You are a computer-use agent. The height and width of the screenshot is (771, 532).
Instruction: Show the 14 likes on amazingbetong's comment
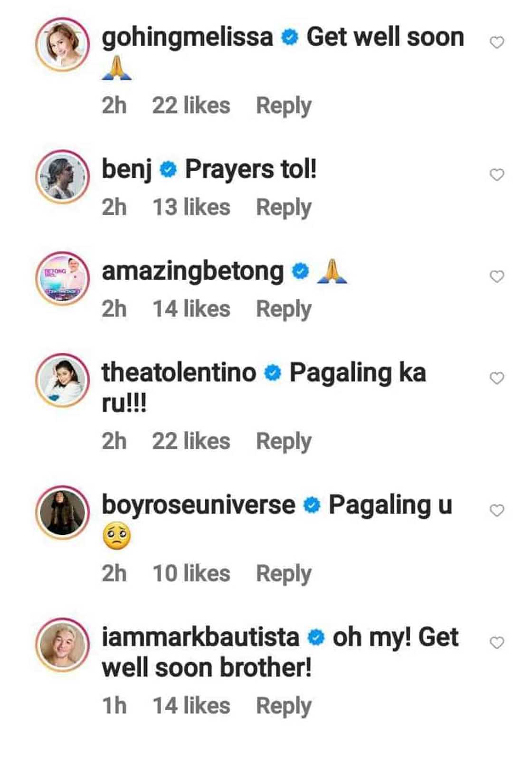click(x=191, y=309)
